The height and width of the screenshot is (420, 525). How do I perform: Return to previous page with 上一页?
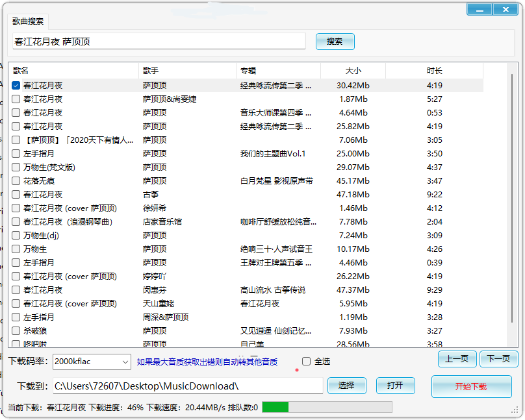tap(457, 359)
